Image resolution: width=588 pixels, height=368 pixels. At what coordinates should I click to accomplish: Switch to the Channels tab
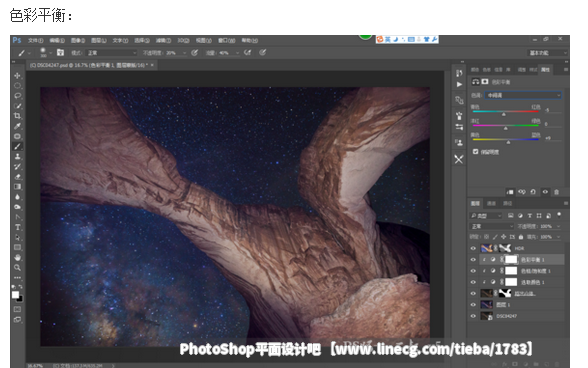[x=491, y=203]
